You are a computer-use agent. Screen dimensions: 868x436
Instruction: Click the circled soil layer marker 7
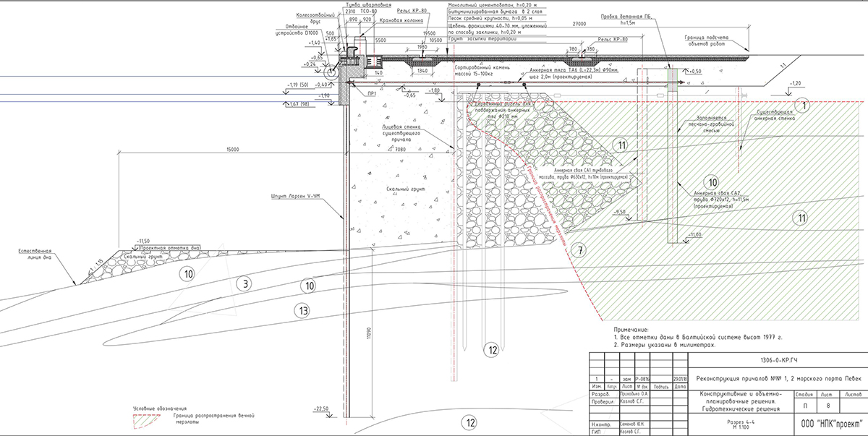[577, 250]
